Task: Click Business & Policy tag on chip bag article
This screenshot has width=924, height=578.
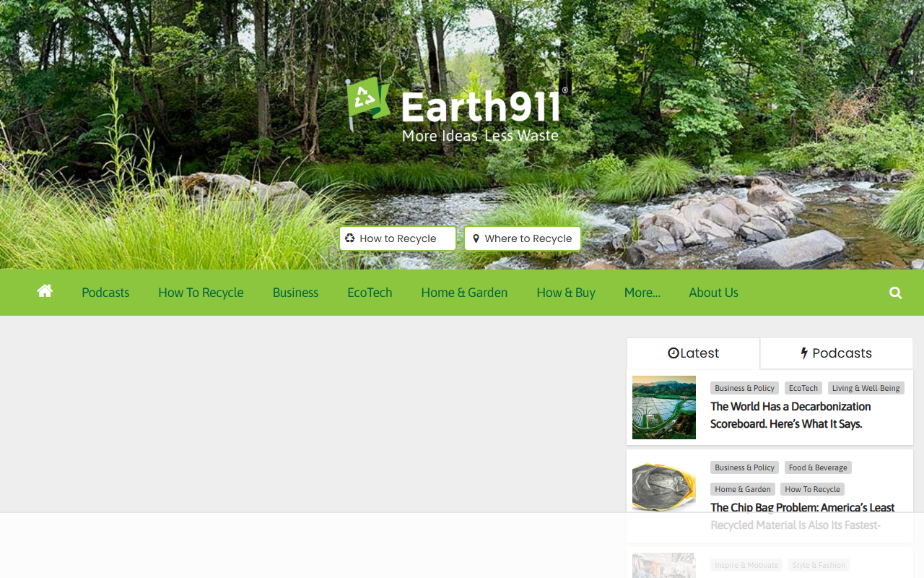Action: pyautogui.click(x=744, y=467)
